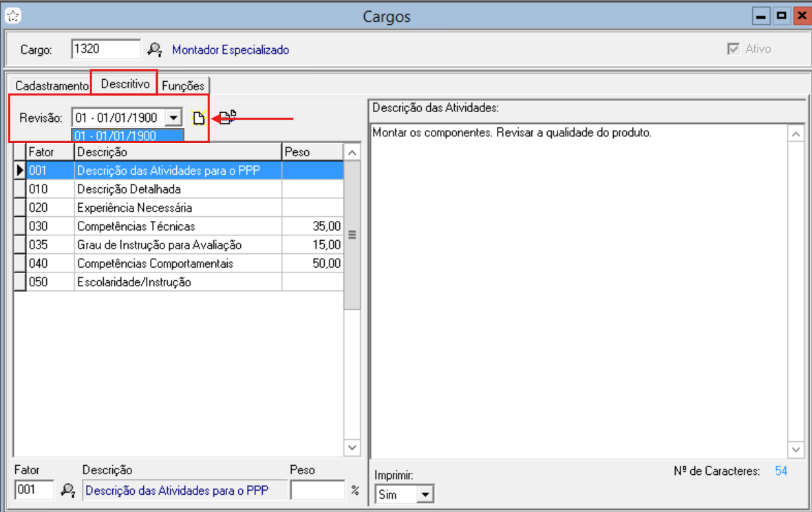
Task: Click the Cargo search magnifier icon
Action: pos(155,50)
